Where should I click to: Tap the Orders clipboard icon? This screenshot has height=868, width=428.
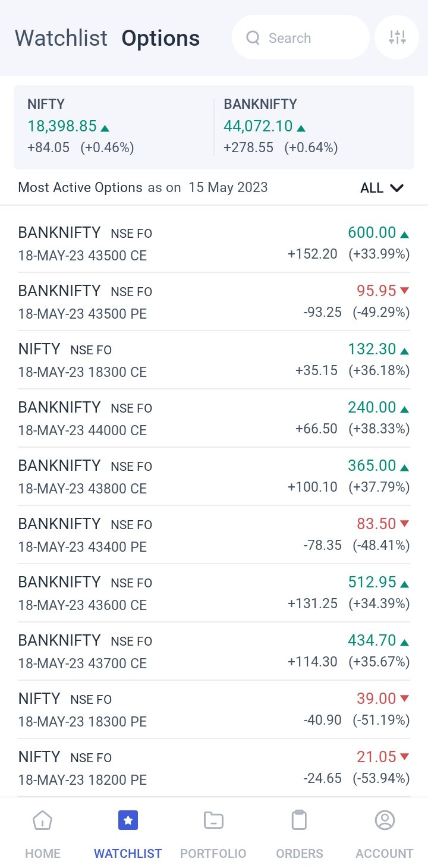tap(299, 820)
